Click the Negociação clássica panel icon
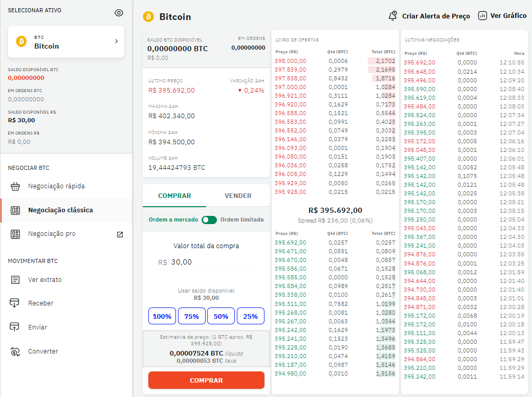This screenshot has height=397, width=532. click(x=15, y=210)
